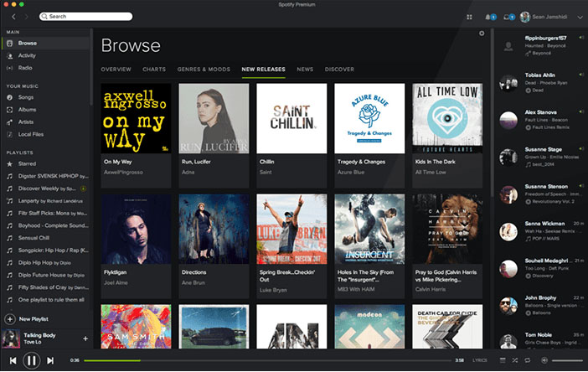
Task: Click the now playing Talking Body cover
Action: 11,338
